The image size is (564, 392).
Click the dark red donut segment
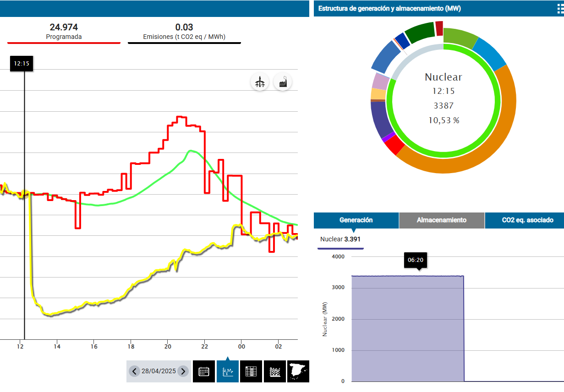[439, 28]
